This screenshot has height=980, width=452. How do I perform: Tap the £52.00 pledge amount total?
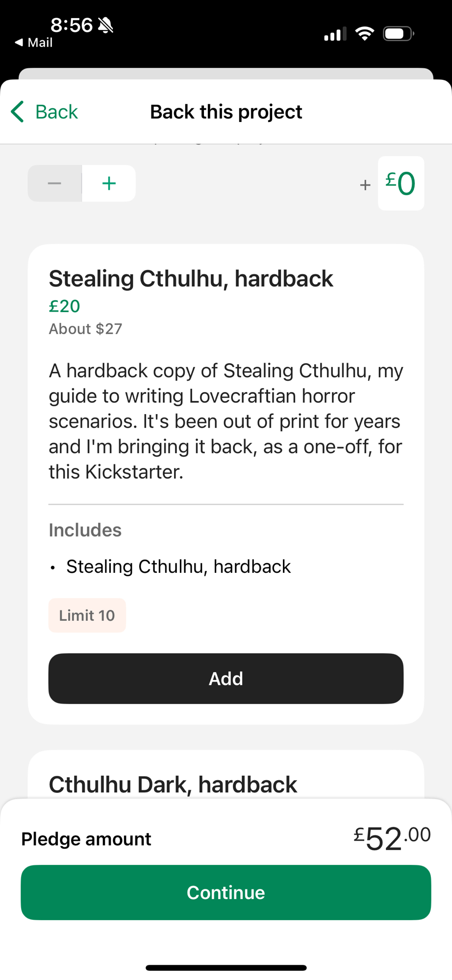click(x=392, y=838)
